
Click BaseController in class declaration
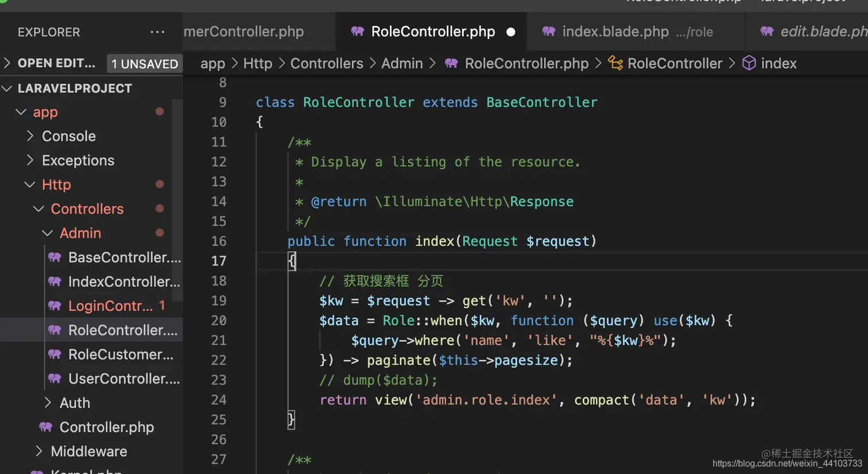[542, 102]
